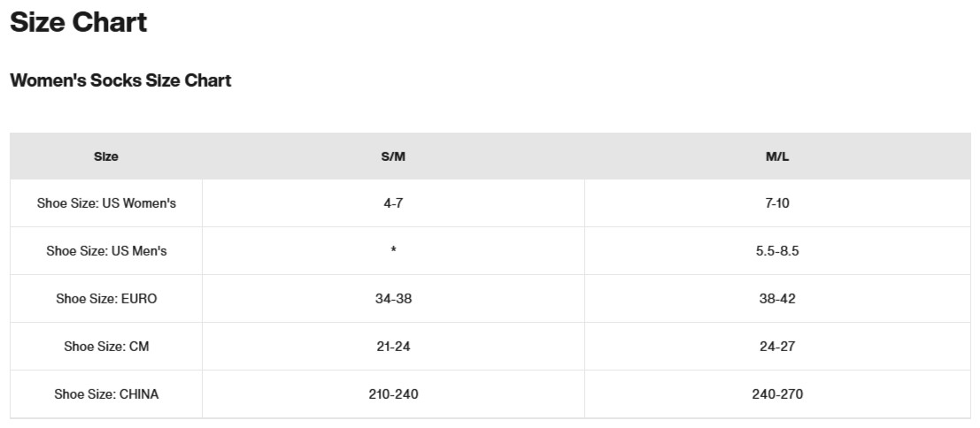Viewport: 980px width, 428px height.
Task: Select the M/L column header
Action: [777, 157]
